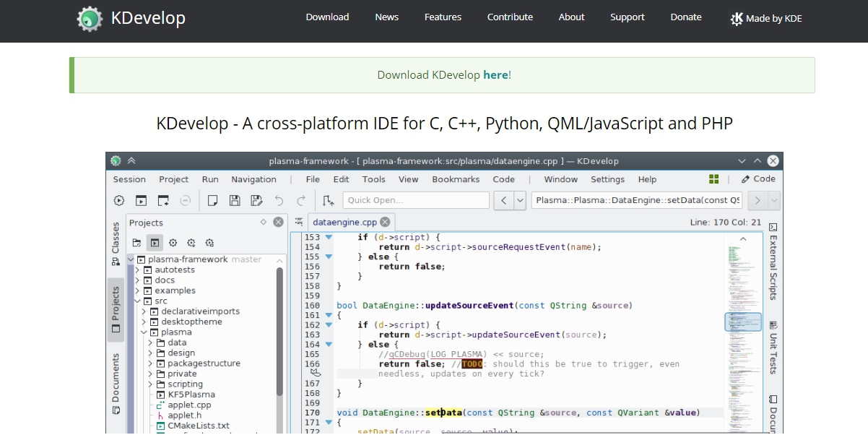Viewport: 868px width, 435px height.
Task: Click the greyed-out circular stop toolbar icon
Action: point(186,201)
